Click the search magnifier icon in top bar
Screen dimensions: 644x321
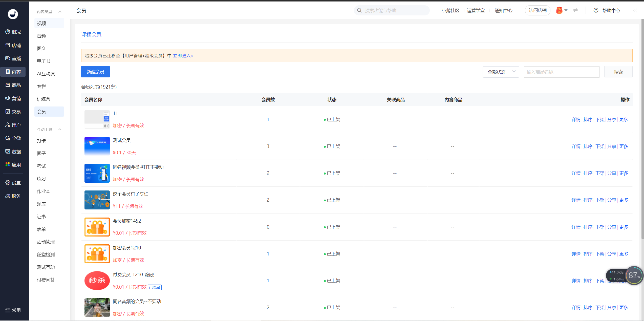pyautogui.click(x=359, y=10)
